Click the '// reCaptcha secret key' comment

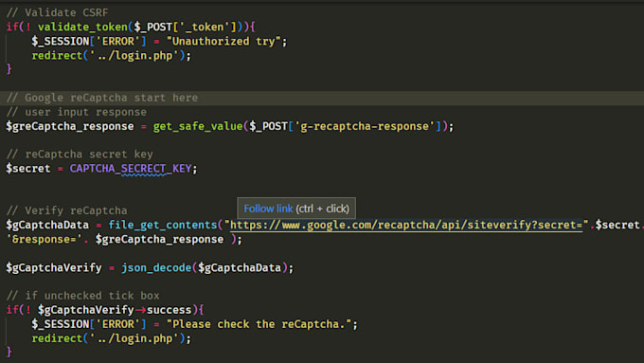pyautogui.click(x=80, y=154)
